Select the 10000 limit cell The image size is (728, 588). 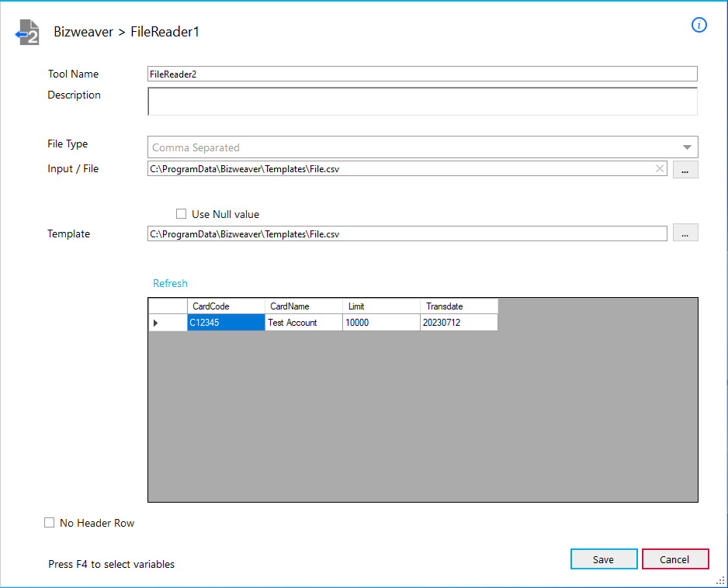click(381, 323)
